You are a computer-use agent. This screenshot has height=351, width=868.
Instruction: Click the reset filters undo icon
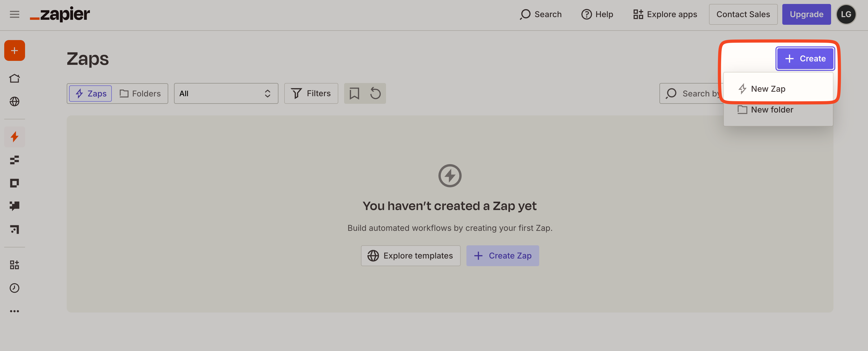375,93
